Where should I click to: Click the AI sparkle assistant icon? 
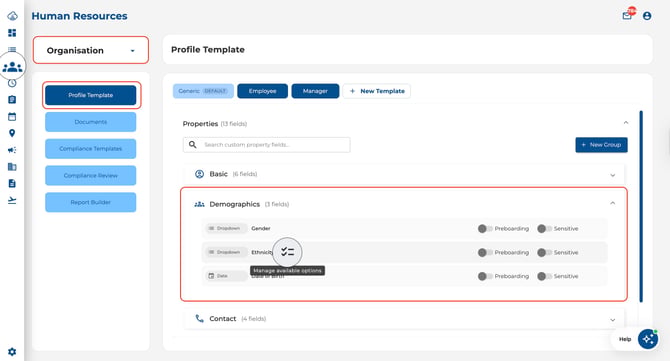[x=648, y=339]
